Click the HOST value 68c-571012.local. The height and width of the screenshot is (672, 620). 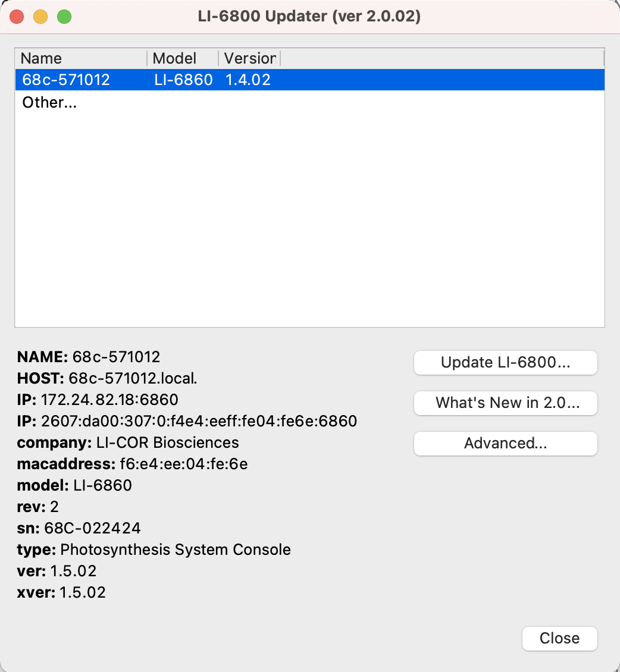[x=133, y=378]
